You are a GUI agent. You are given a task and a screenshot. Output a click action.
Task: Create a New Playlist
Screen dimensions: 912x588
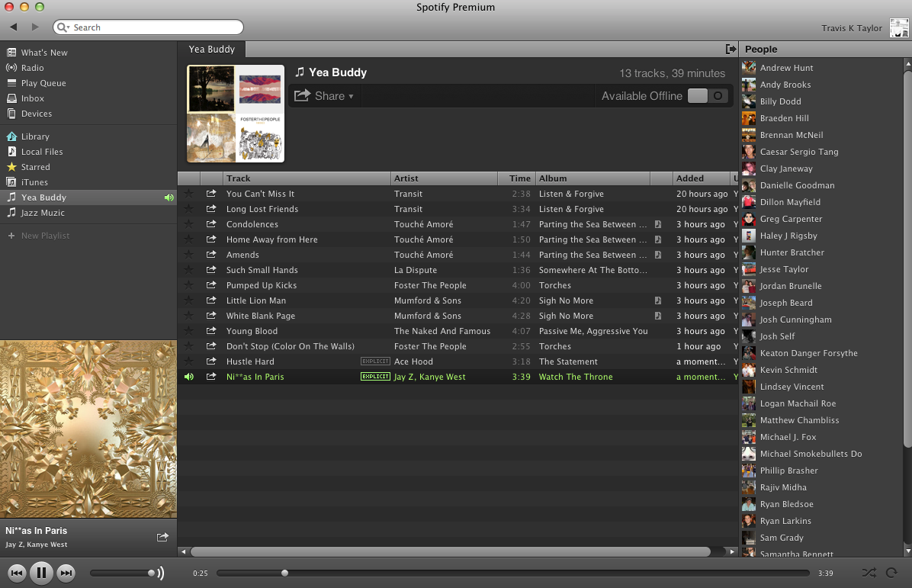[x=45, y=236]
